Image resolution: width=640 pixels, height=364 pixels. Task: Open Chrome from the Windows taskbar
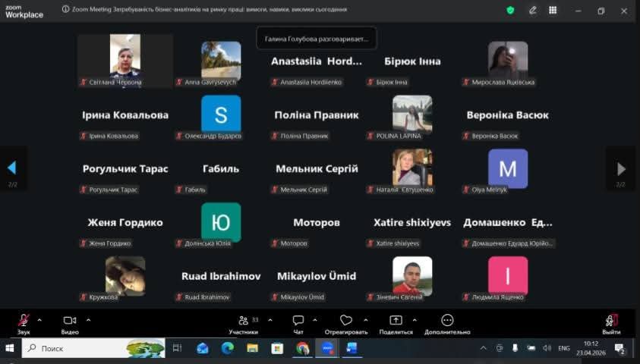(302, 348)
